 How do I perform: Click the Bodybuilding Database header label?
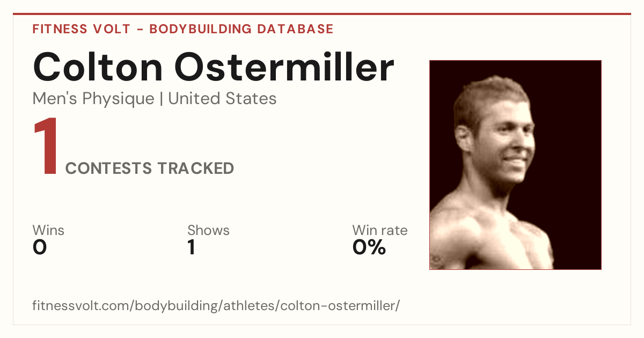[241, 29]
